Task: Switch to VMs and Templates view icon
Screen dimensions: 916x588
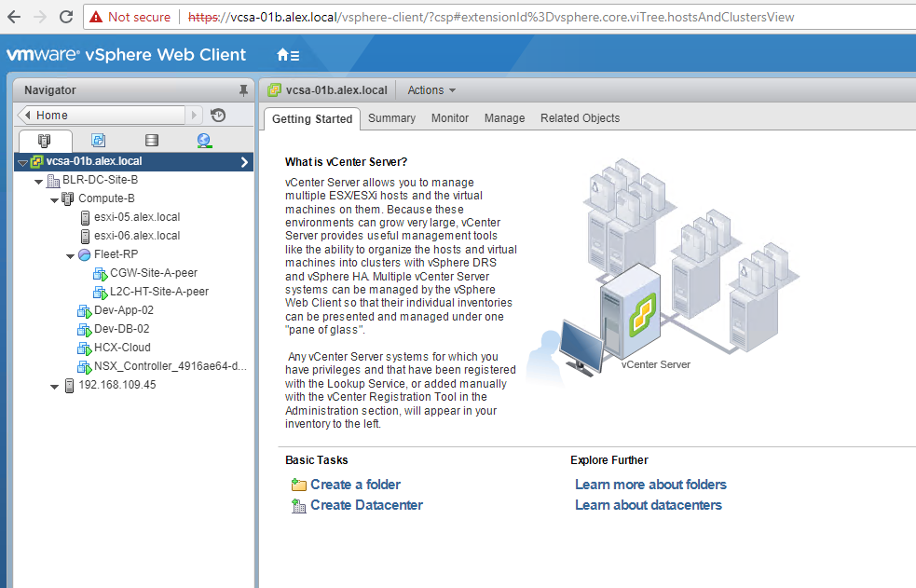Action: [98, 141]
